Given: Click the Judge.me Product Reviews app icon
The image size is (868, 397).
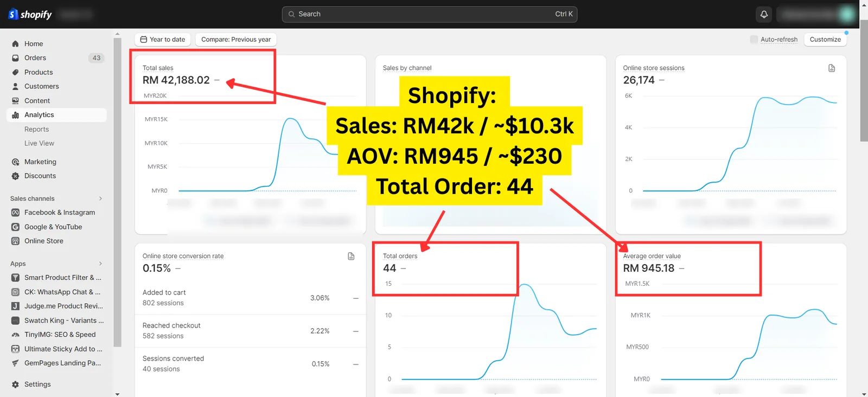Looking at the screenshot, I should pyautogui.click(x=15, y=306).
